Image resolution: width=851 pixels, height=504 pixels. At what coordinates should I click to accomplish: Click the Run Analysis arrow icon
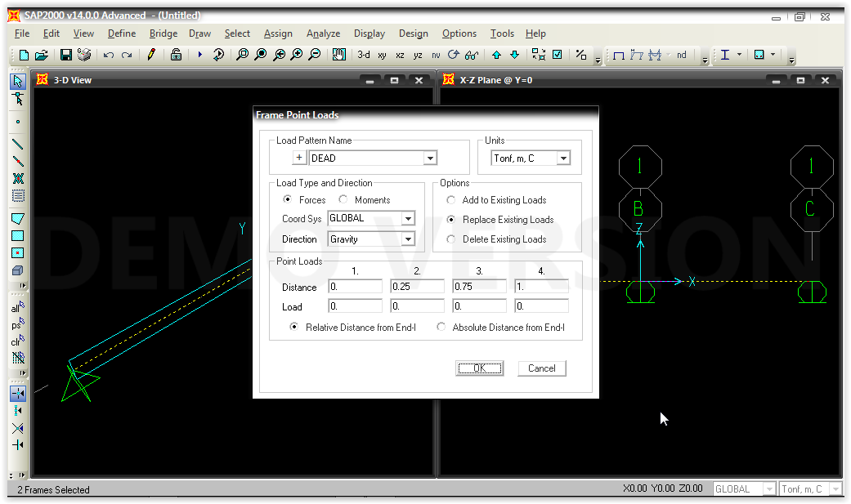coord(199,56)
